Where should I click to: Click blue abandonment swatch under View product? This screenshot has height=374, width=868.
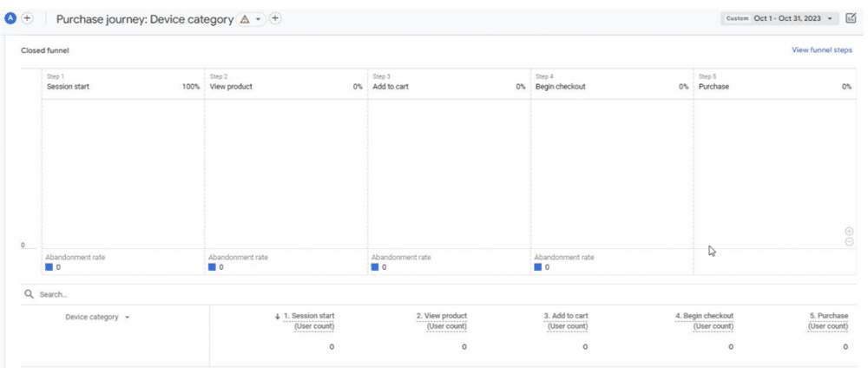click(212, 267)
